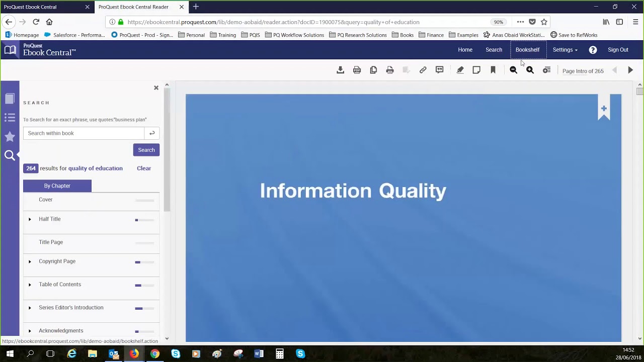The height and width of the screenshot is (362, 644).
Task: Open Firefox hamburger menu
Action: tap(635, 22)
